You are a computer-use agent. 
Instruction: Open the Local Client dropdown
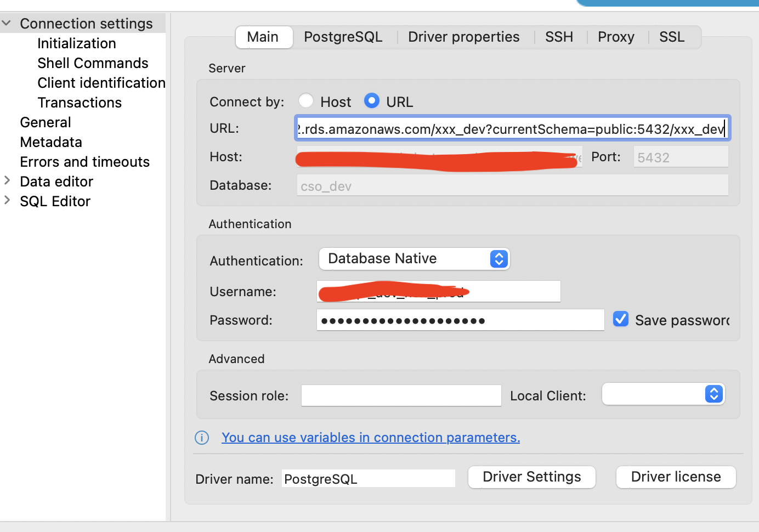663,394
